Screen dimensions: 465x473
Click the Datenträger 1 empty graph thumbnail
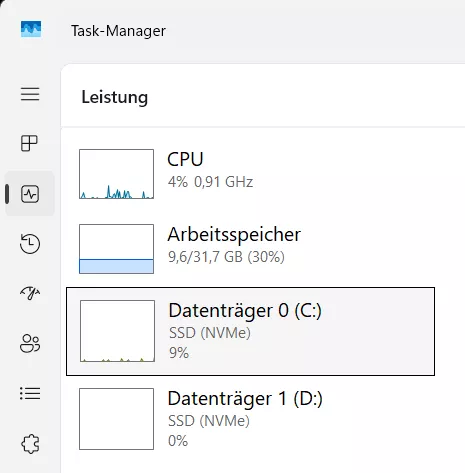tap(116, 419)
